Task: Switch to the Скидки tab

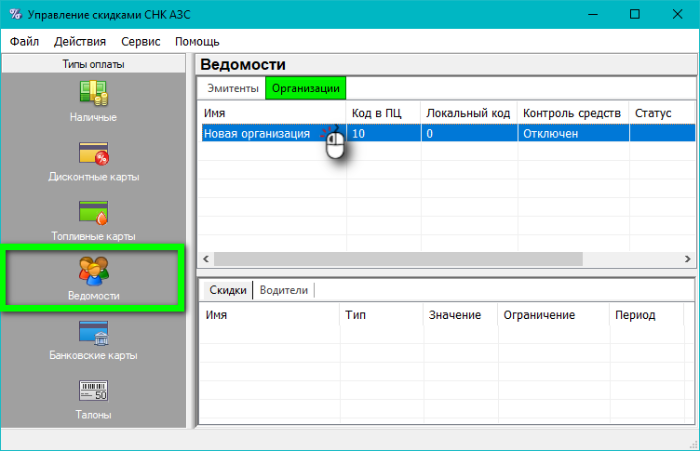Action: 227,290
